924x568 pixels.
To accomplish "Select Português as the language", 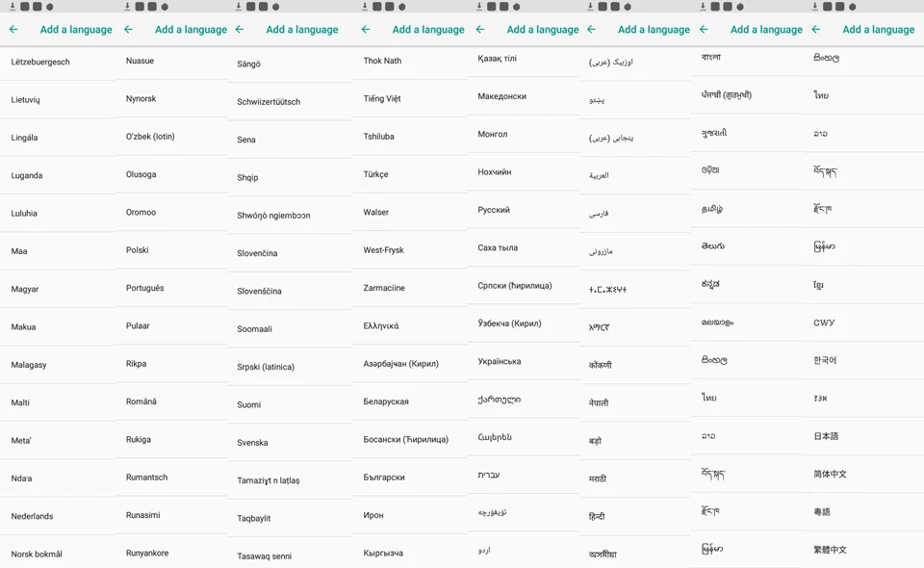I will (171, 288).
